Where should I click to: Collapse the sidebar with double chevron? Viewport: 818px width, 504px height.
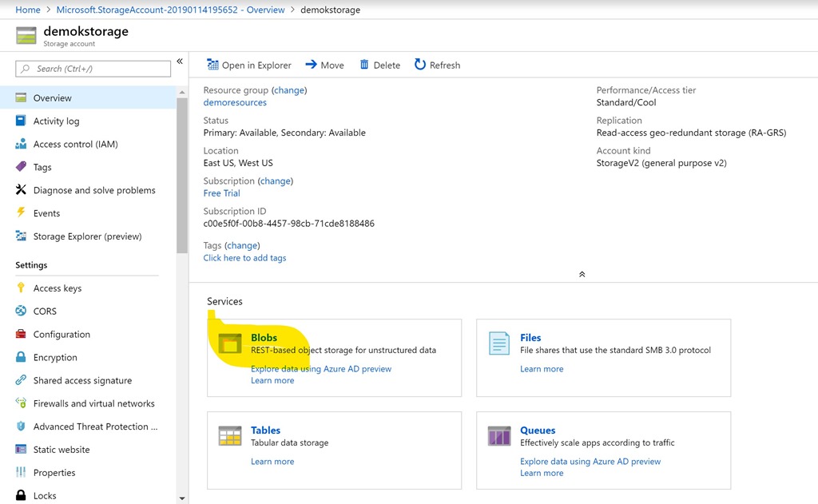pyautogui.click(x=180, y=62)
